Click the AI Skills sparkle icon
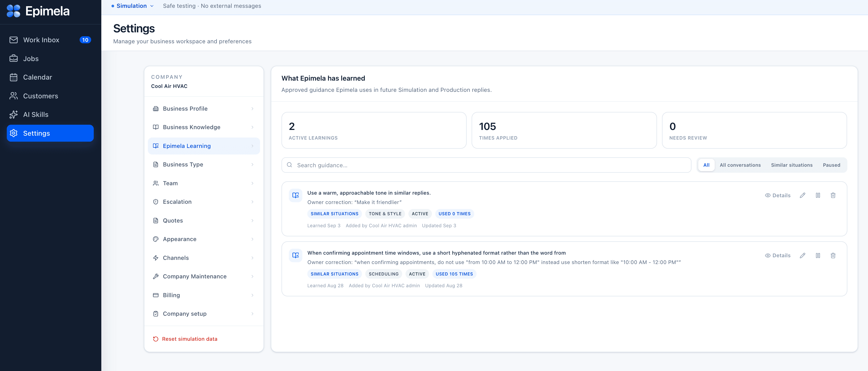This screenshot has width=868, height=371. coord(14,115)
